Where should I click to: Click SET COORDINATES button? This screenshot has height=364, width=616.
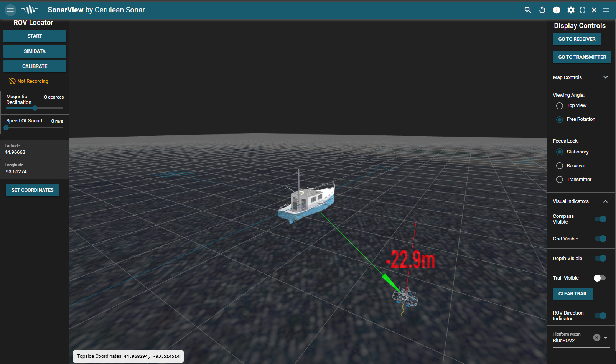32,190
